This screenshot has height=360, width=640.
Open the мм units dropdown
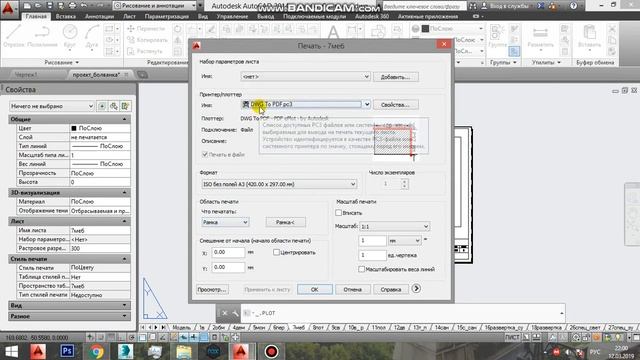click(404, 240)
